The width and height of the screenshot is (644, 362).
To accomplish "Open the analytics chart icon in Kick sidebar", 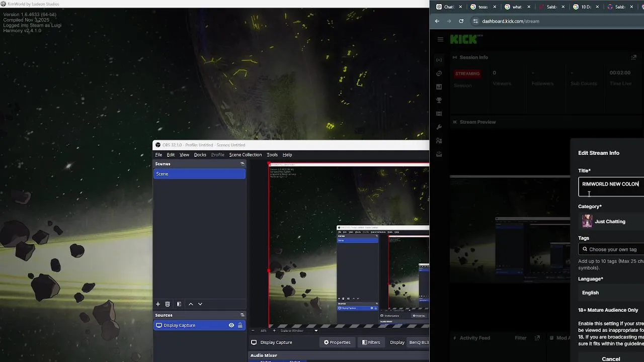I will (x=439, y=87).
